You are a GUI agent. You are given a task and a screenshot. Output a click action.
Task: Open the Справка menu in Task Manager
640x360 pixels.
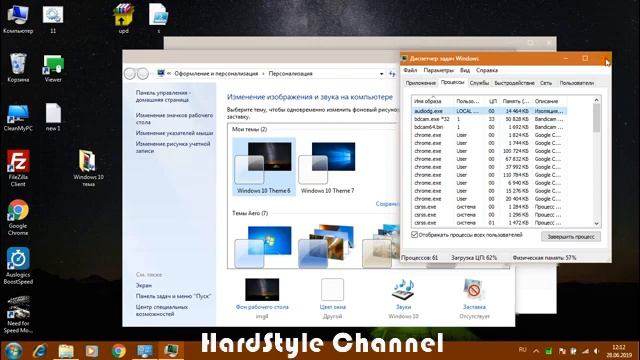click(487, 70)
